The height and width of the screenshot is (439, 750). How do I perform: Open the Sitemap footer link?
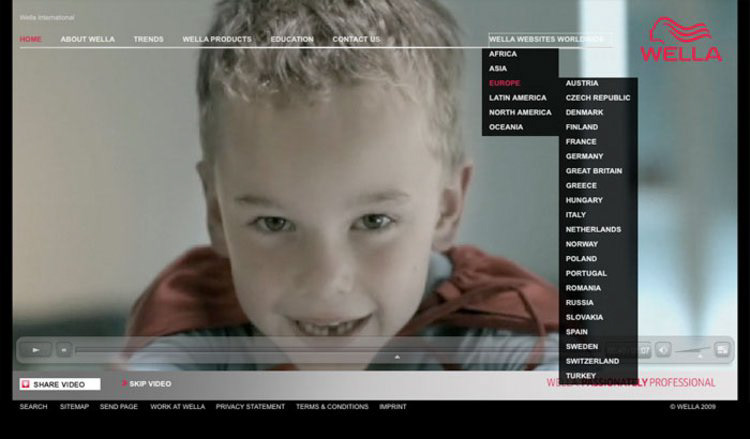(x=74, y=406)
